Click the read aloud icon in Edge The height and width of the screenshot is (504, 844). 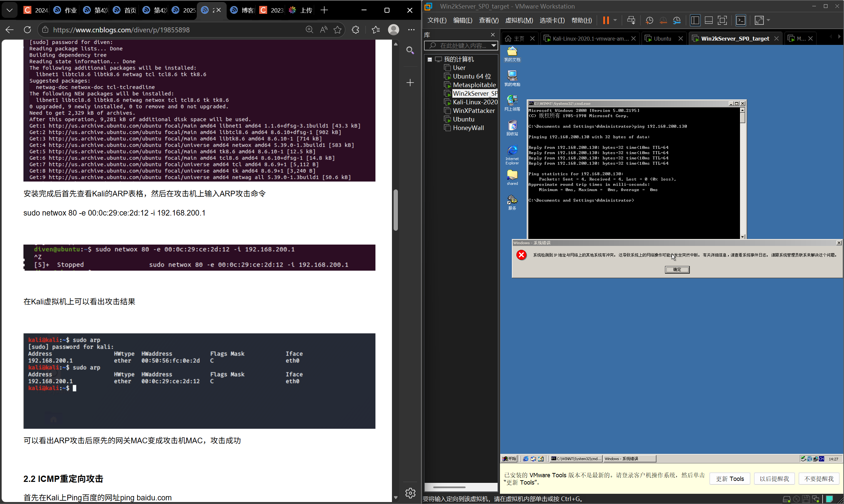324,30
